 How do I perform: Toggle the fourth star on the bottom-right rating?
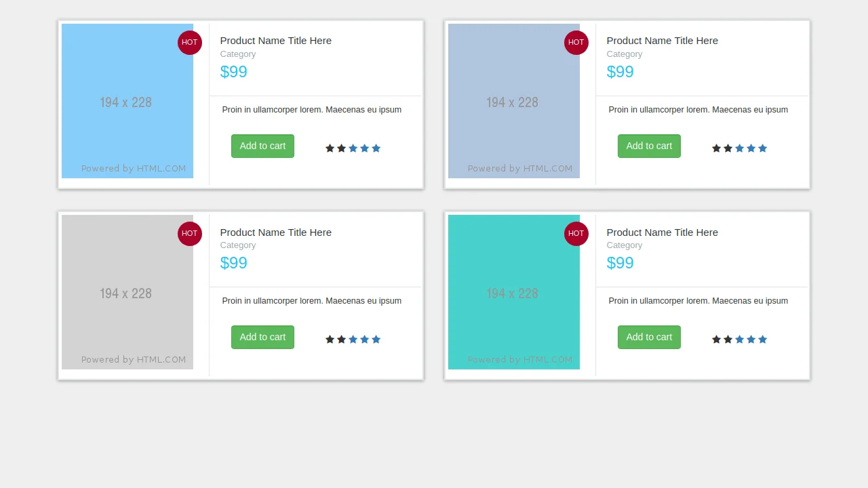(x=751, y=339)
